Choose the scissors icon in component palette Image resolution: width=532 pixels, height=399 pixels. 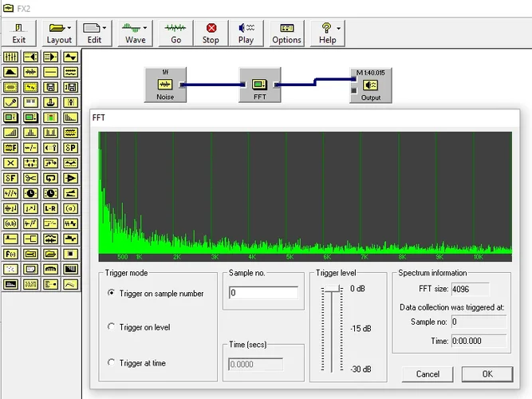point(30,178)
